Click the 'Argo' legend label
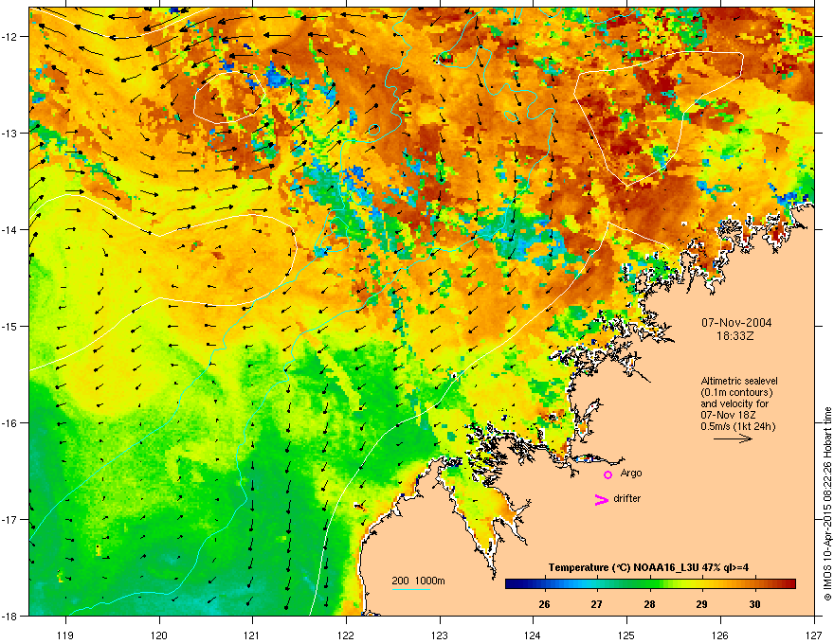Image resolution: width=834 pixels, height=644 pixels. [x=631, y=473]
